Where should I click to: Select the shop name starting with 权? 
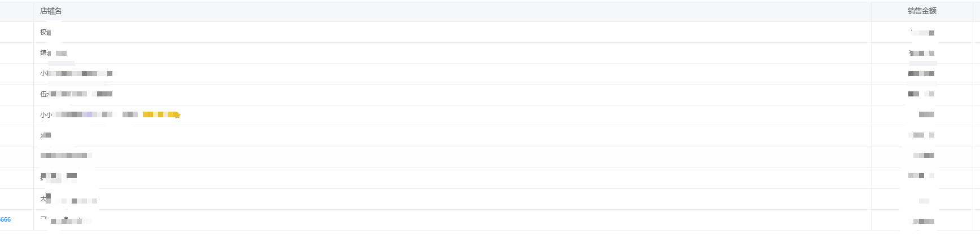pyautogui.click(x=46, y=32)
